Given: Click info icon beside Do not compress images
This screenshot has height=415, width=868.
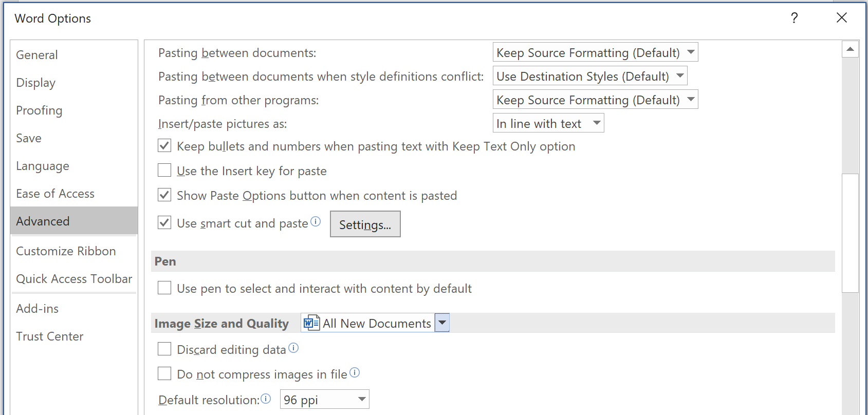Looking at the screenshot, I should point(355,372).
